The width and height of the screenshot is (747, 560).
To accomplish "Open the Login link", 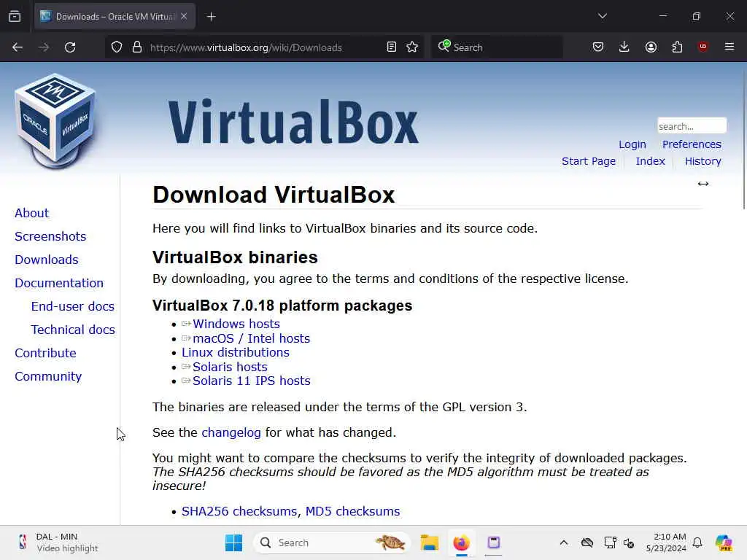I will (x=632, y=144).
